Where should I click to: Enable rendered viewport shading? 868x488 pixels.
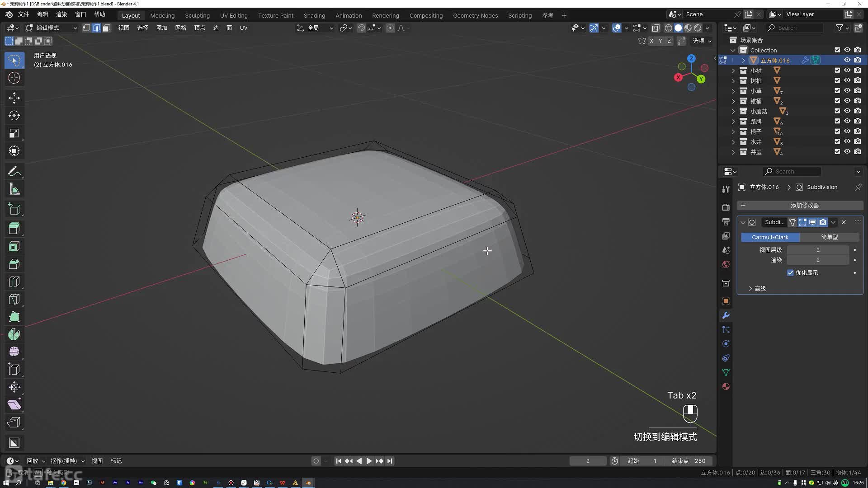(698, 28)
